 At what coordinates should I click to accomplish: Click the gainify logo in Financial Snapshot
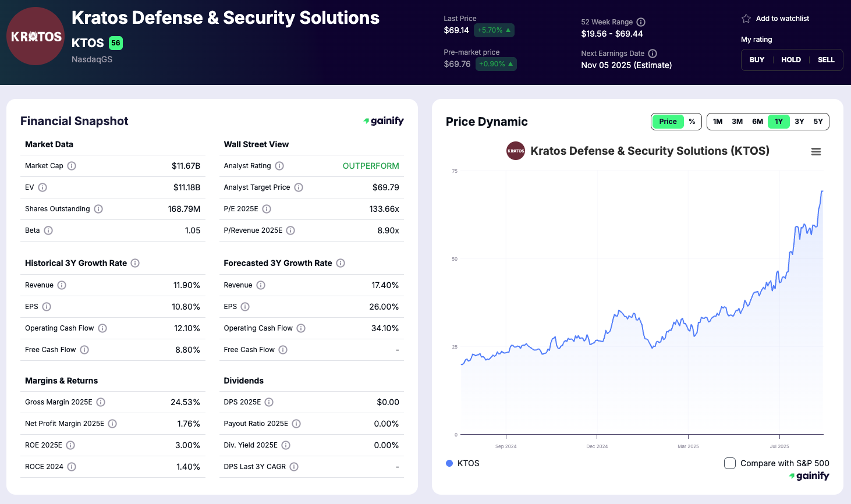coord(384,120)
